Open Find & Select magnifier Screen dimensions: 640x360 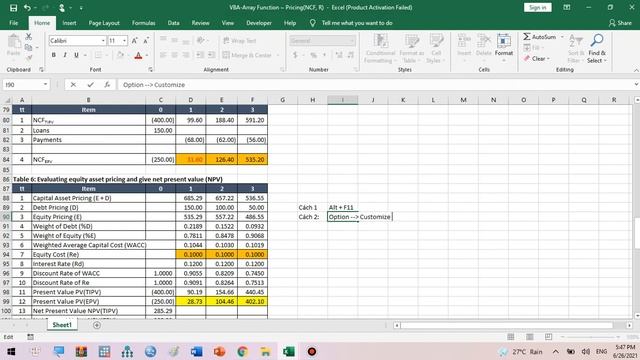click(x=597, y=40)
